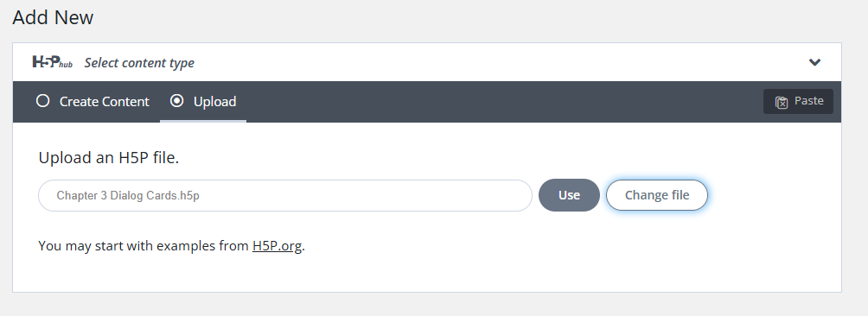Click the H5P hub logo
The width and height of the screenshot is (868, 316).
click(x=52, y=62)
